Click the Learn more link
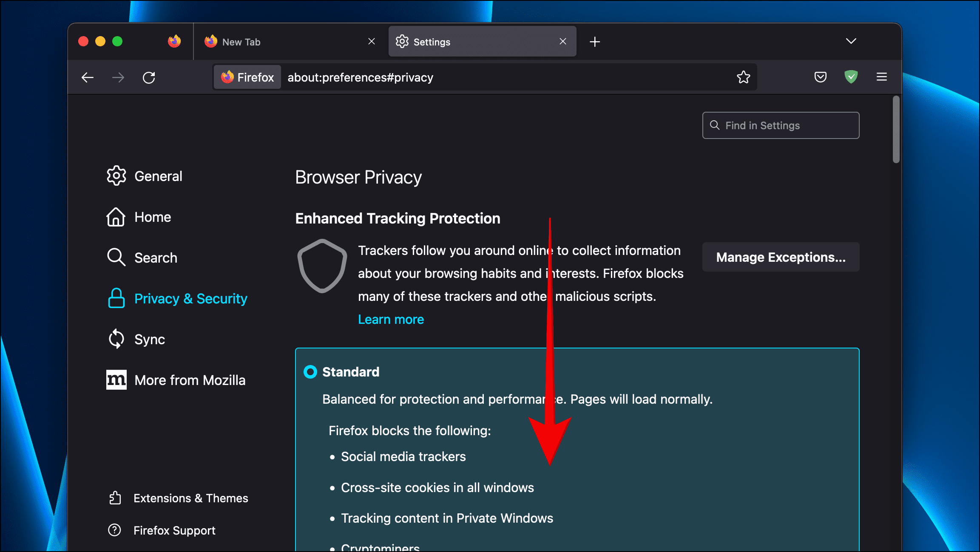 point(390,320)
